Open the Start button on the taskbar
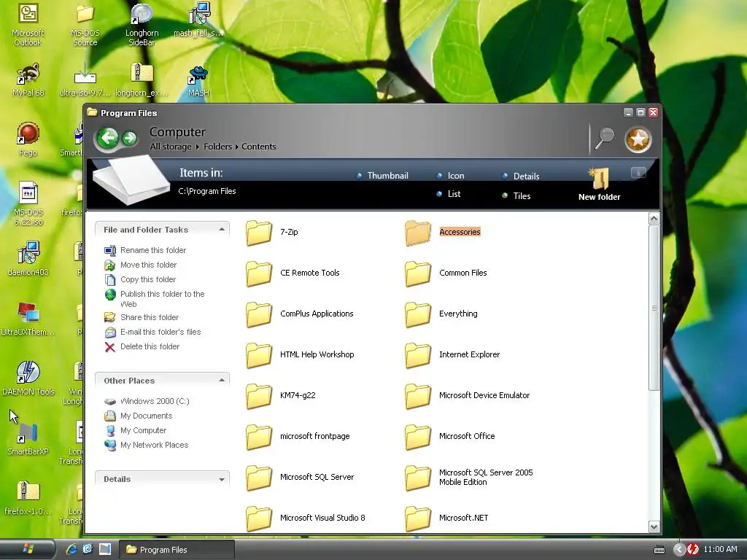This screenshot has height=560, width=747. click(28, 549)
